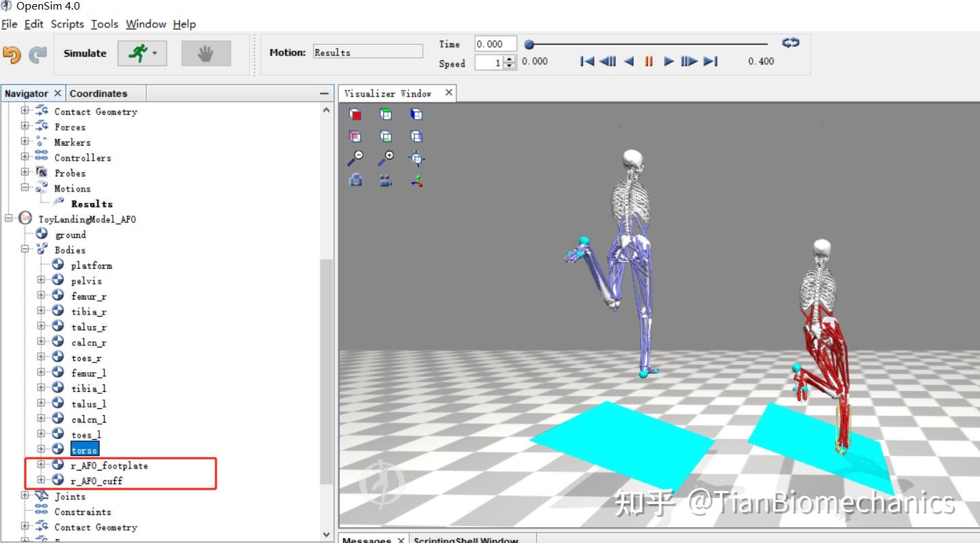Image resolution: width=980 pixels, height=543 pixels.
Task: Select the light-blue right-face cube view
Action: pyautogui.click(x=416, y=136)
